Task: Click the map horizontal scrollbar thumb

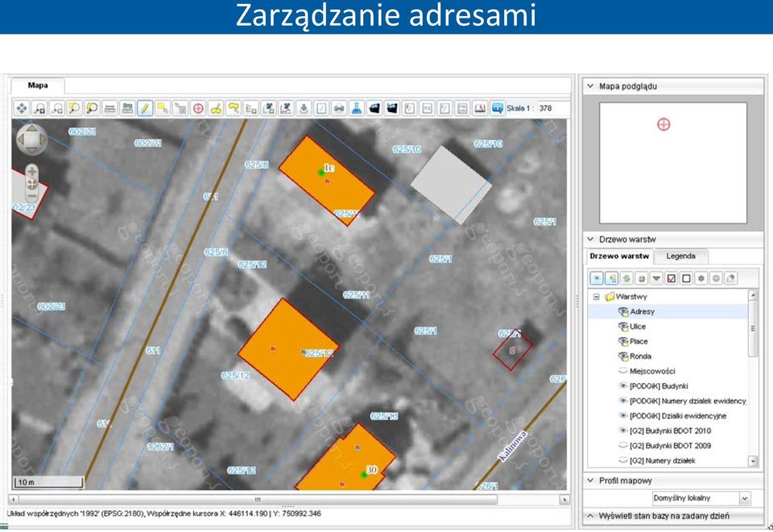Action: (x=258, y=500)
